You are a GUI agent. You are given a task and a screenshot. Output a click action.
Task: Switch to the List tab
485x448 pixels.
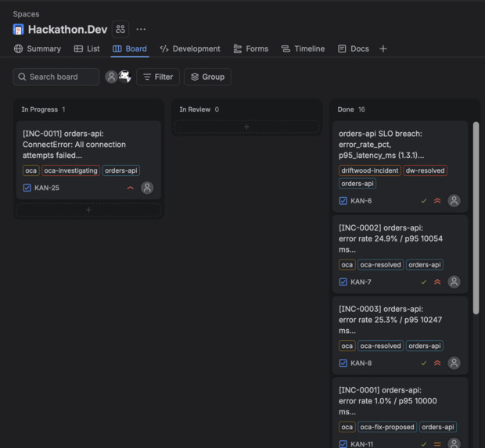tap(87, 48)
